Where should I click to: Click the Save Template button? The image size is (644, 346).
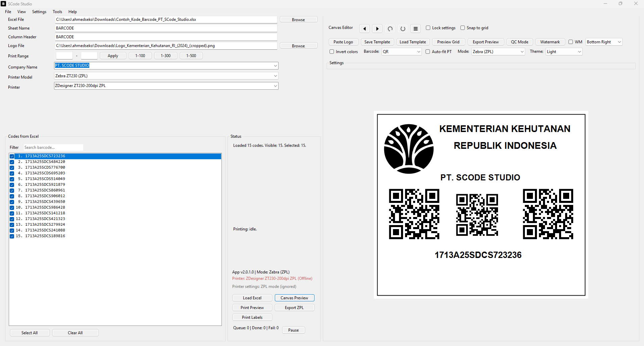[x=377, y=42]
